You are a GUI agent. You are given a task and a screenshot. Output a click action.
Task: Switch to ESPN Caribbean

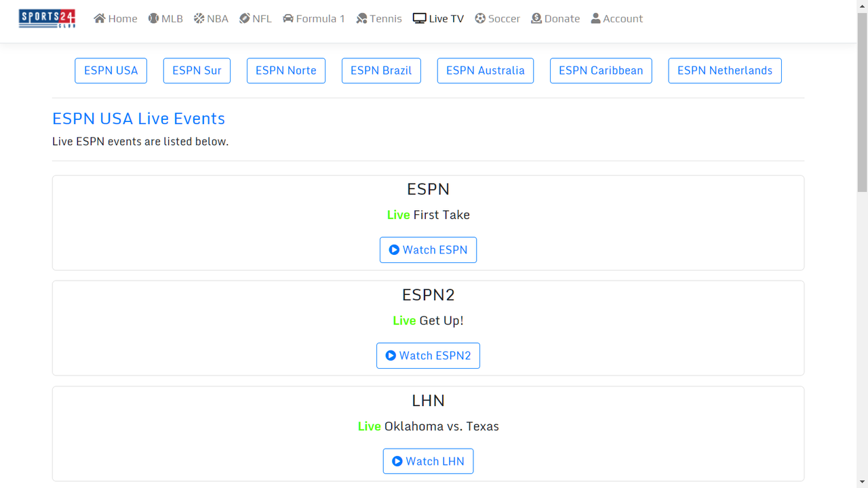click(601, 70)
